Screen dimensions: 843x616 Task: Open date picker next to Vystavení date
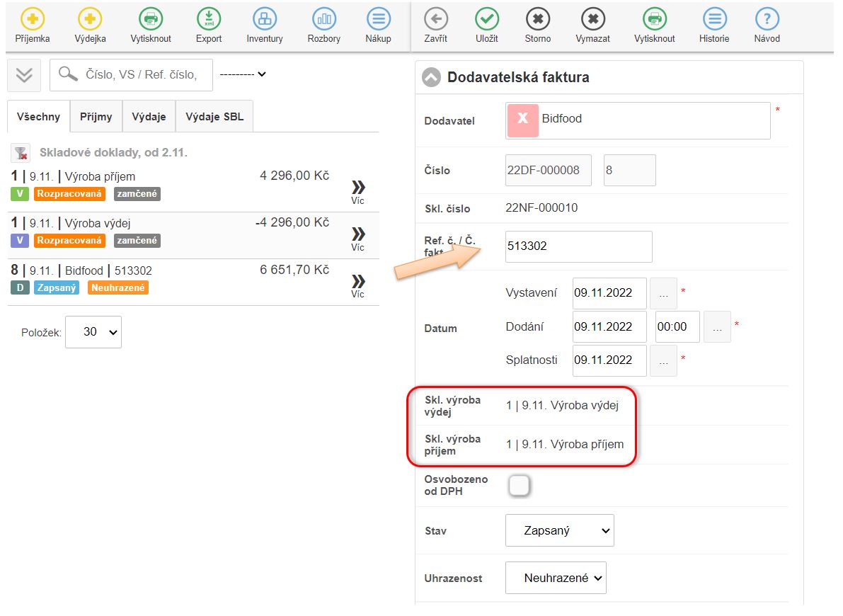pos(663,293)
